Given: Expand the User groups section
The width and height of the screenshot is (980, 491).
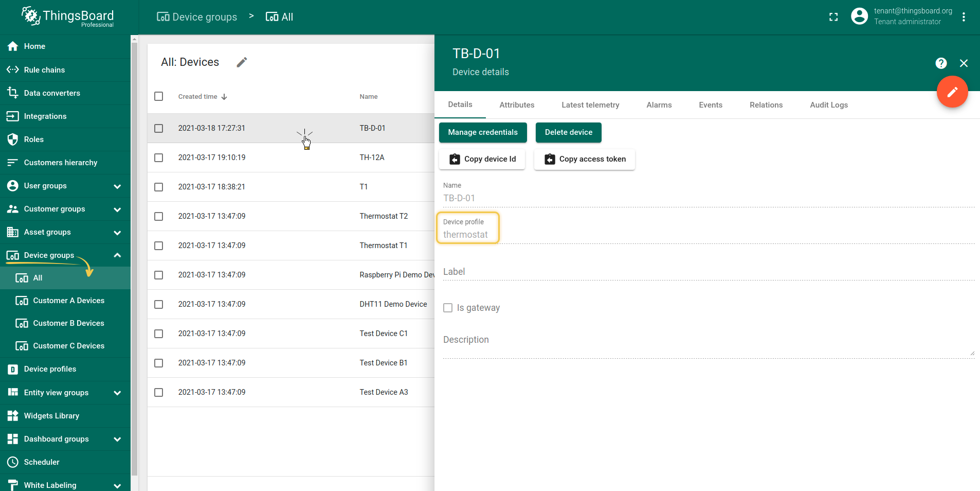Looking at the screenshot, I should click(117, 186).
